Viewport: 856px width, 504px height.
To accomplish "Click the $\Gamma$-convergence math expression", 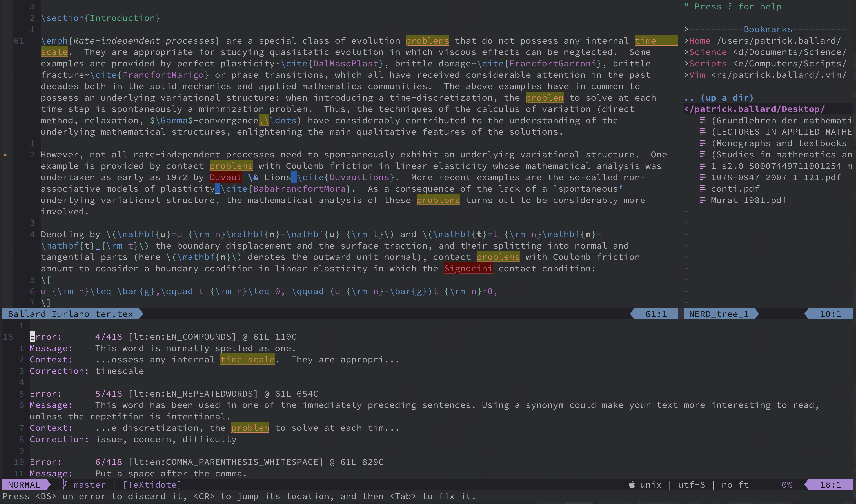I will (204, 120).
